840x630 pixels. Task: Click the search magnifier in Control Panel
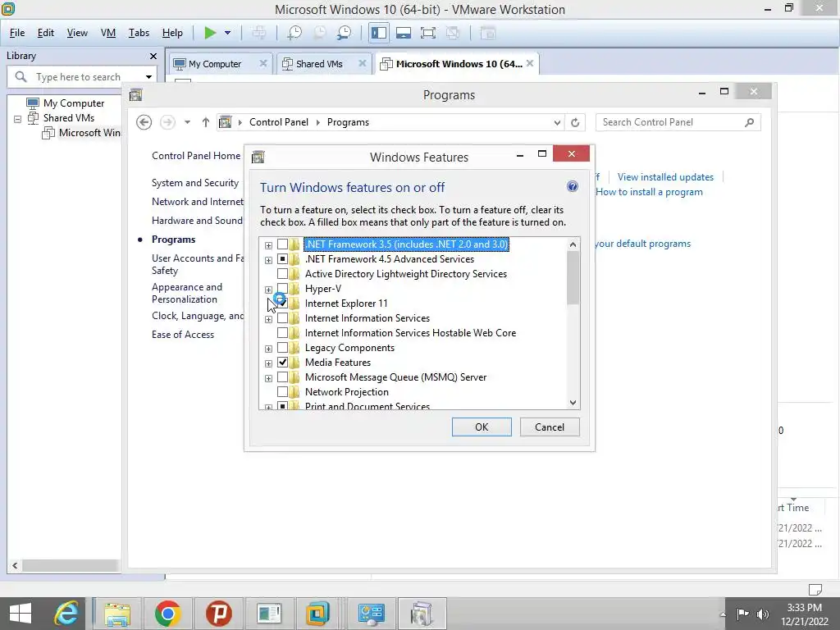coord(750,123)
